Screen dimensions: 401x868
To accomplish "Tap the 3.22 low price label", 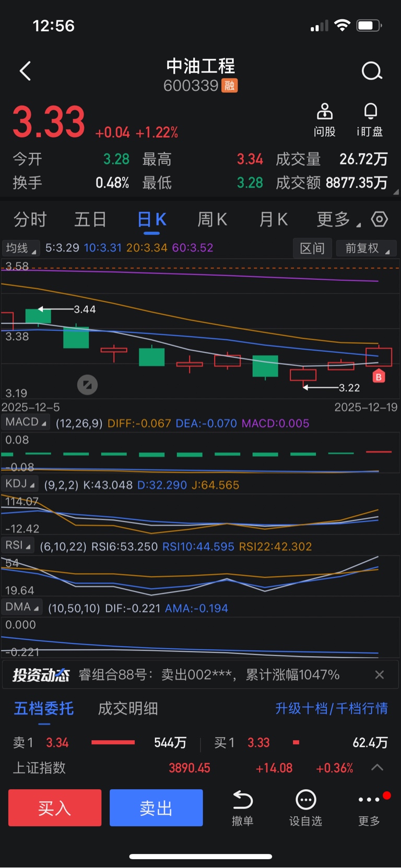I will 349,388.
